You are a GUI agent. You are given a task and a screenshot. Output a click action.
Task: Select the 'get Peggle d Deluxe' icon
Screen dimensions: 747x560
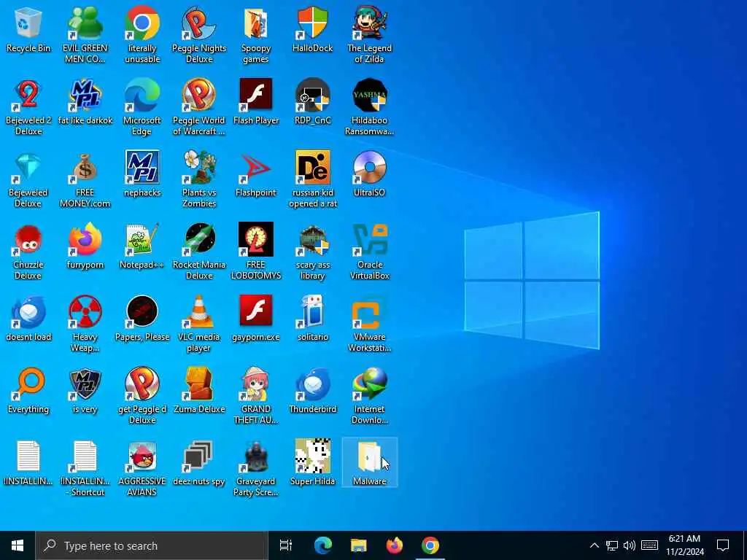(x=142, y=397)
